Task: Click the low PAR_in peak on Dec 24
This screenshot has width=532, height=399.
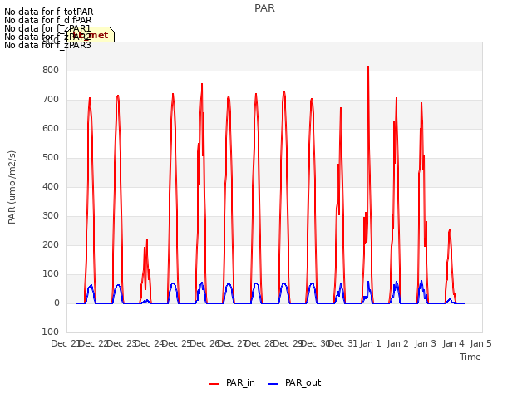Action: [x=147, y=240]
